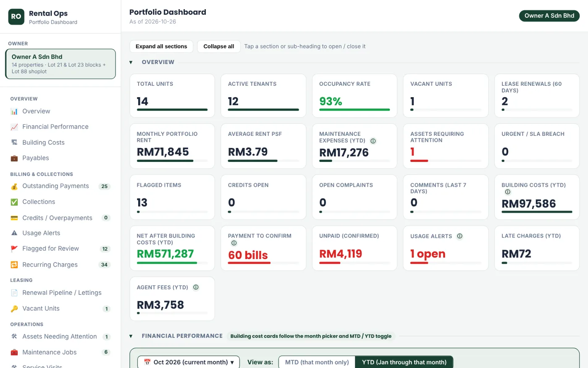
Task: Collapse the Financial Performance section triangle
Action: (131, 336)
